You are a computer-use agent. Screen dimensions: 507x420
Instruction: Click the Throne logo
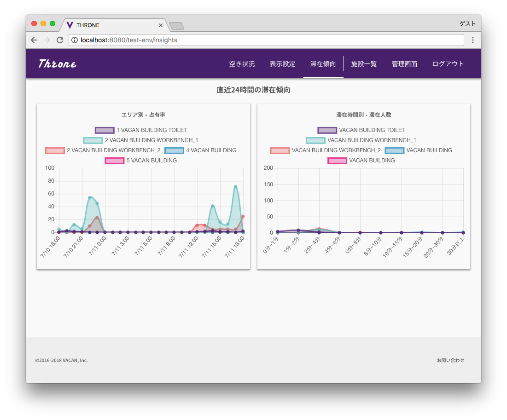(57, 63)
